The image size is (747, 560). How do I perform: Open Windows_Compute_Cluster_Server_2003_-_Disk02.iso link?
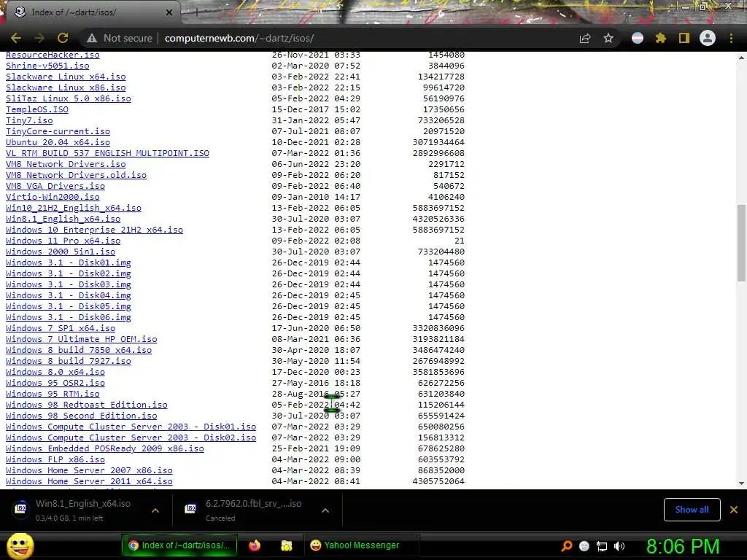(131, 438)
